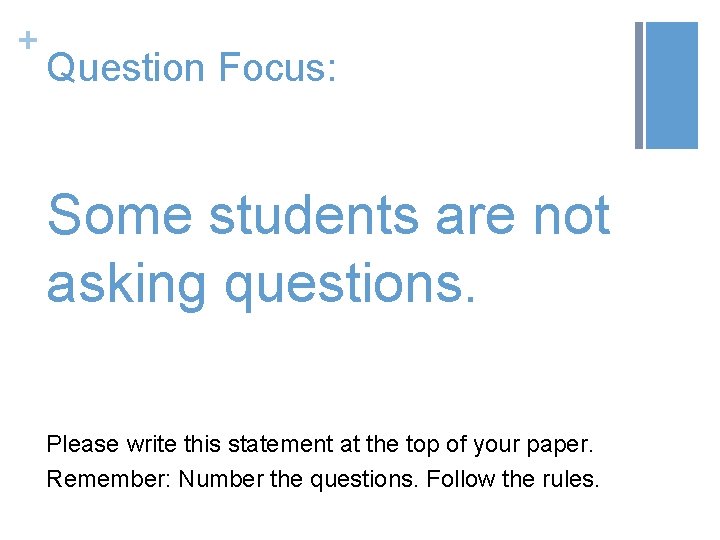
Task: Click the plus sign in the top-left corner
Action: [x=27, y=41]
